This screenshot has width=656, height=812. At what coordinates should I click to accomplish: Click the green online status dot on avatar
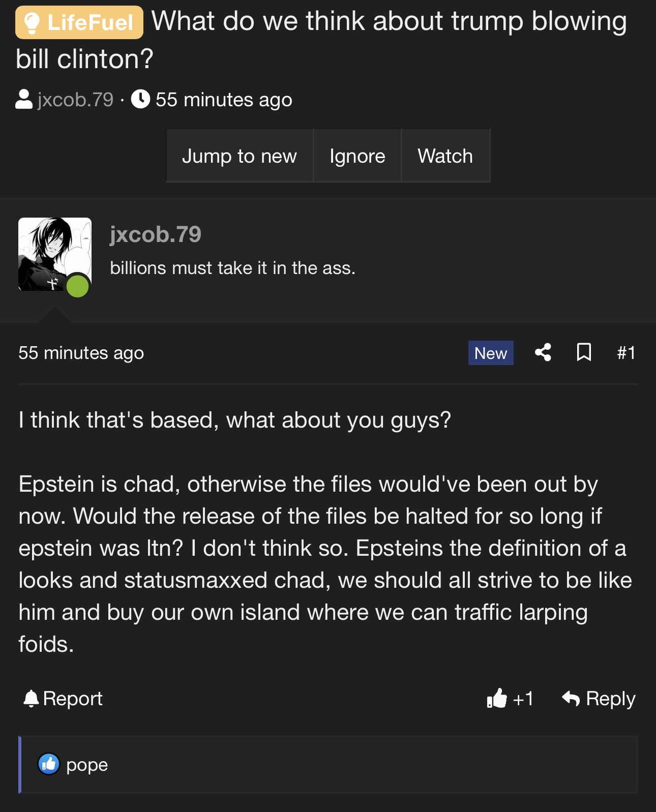click(78, 286)
